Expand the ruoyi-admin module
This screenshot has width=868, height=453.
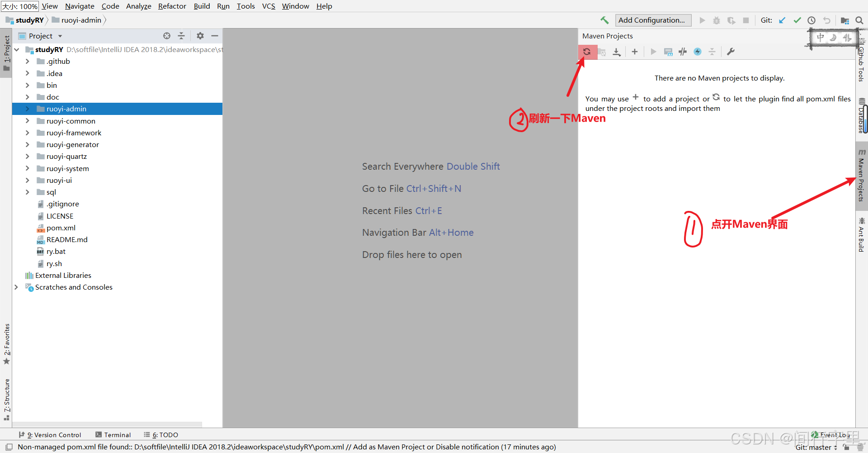click(x=27, y=109)
